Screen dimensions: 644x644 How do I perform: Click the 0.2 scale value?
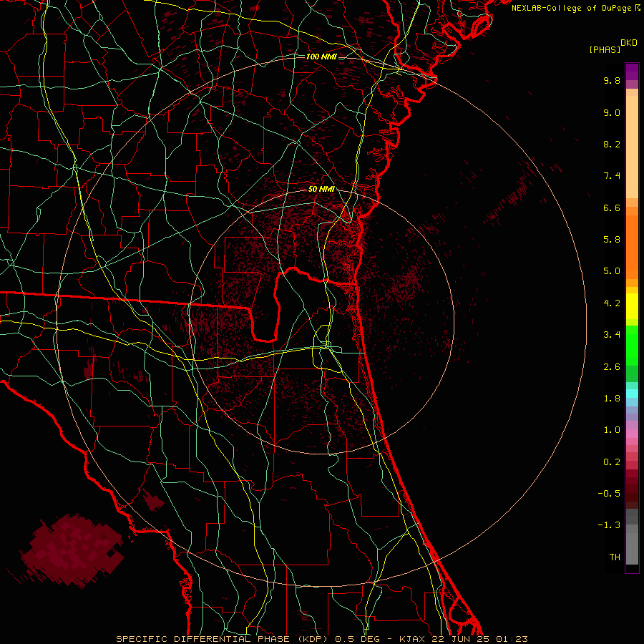click(612, 462)
